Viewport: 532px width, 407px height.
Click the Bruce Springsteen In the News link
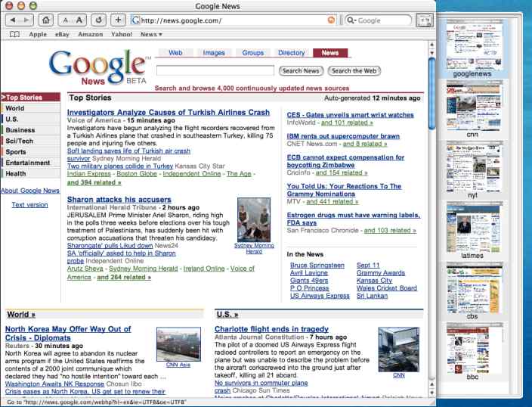point(317,266)
